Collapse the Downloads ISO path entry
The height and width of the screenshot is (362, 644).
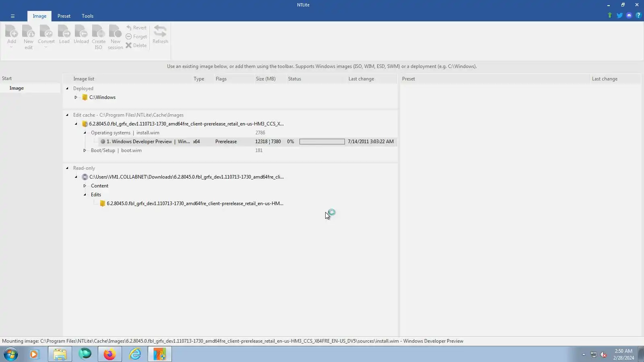point(76,177)
